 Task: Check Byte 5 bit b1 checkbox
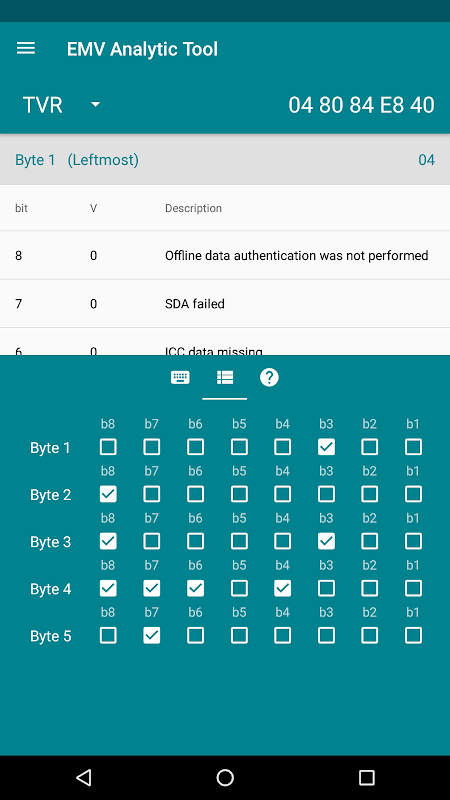(x=413, y=636)
